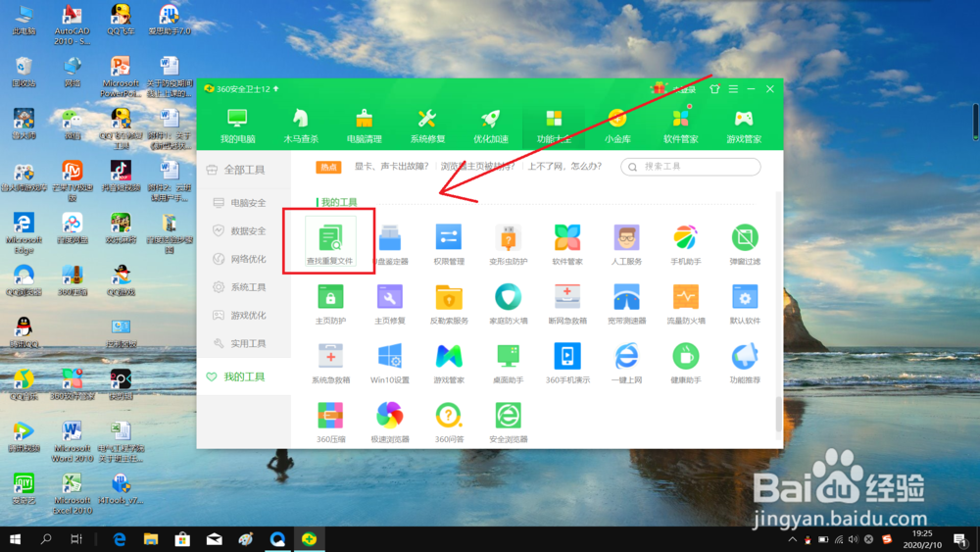Open the skin (shirt) icon in title bar
980x552 pixels.
point(714,89)
